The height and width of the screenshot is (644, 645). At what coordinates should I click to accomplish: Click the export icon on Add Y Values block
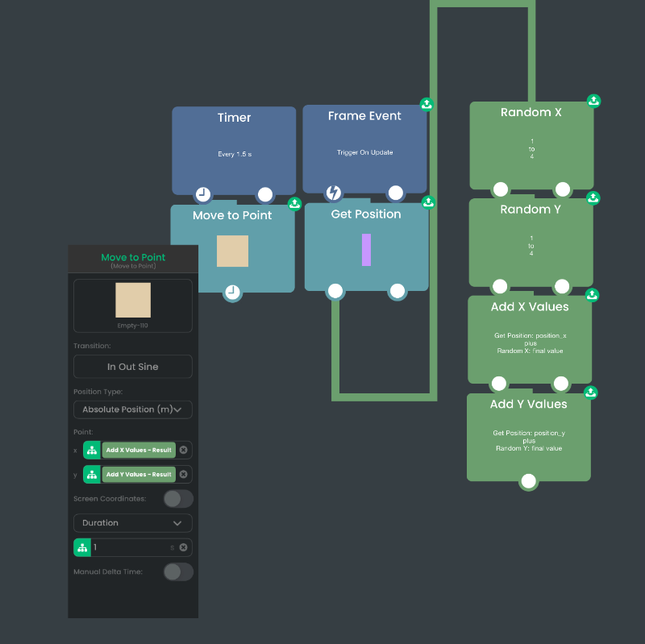(x=590, y=393)
